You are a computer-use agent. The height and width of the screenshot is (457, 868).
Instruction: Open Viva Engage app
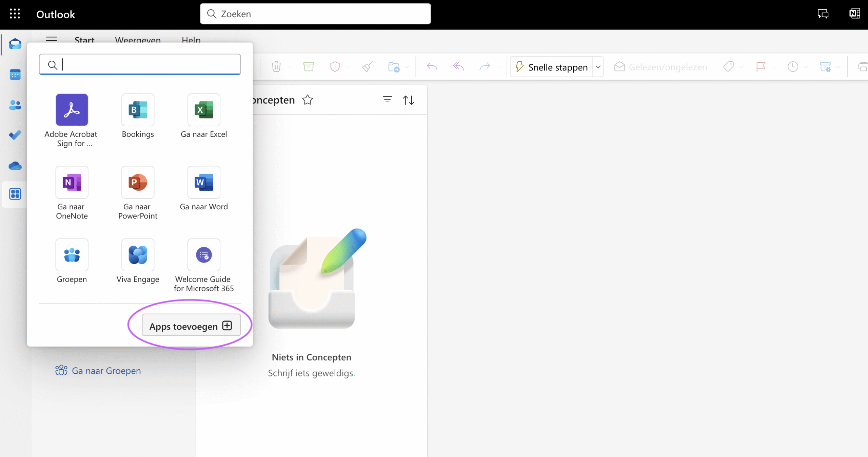pos(138,255)
